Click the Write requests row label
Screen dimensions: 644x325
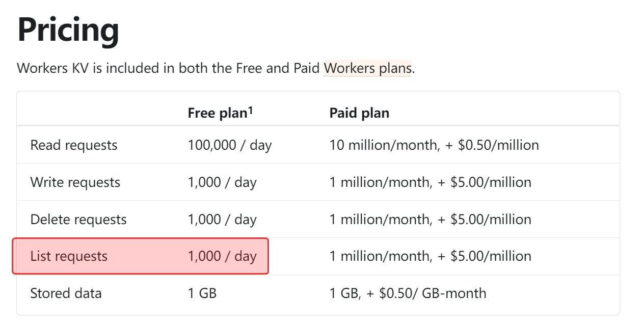coord(75,182)
